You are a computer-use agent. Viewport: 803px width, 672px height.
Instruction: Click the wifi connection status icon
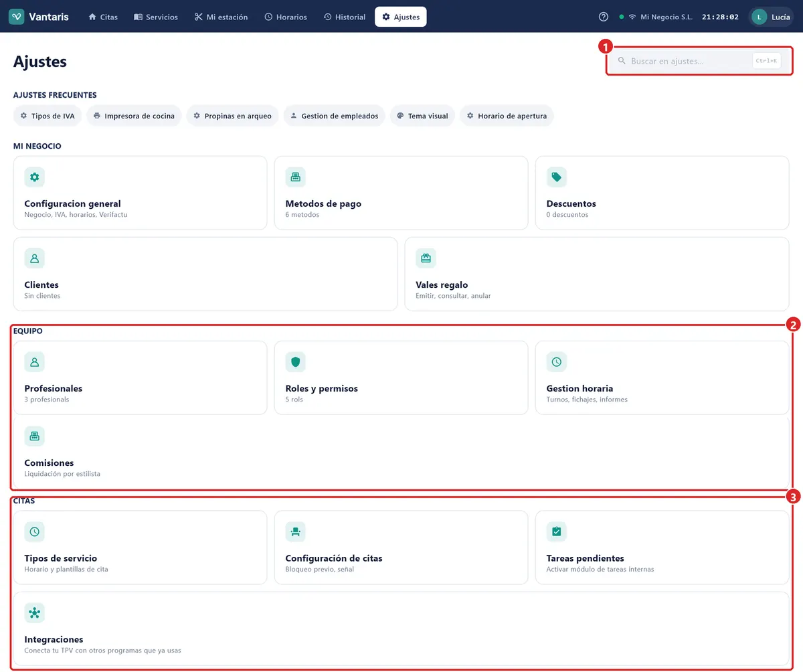click(x=632, y=17)
